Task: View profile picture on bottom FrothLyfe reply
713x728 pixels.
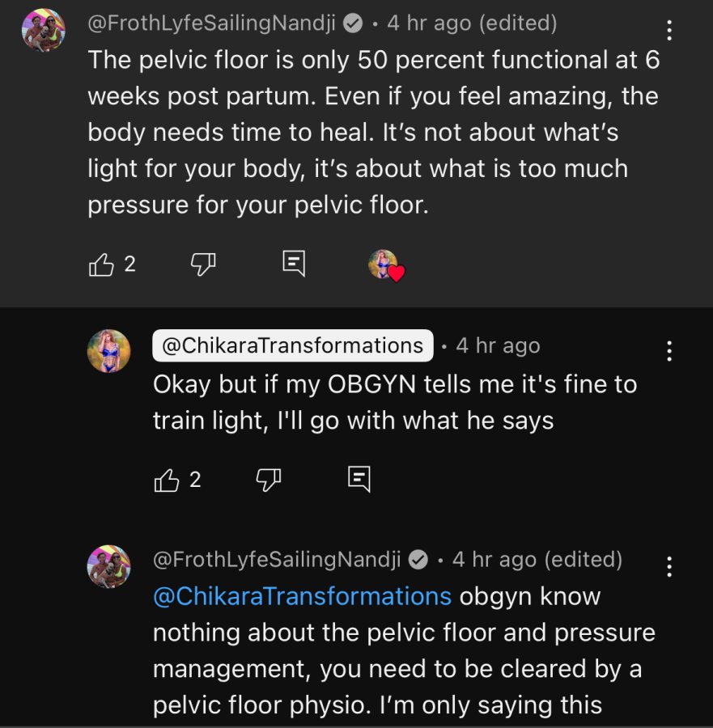Action: pyautogui.click(x=108, y=566)
